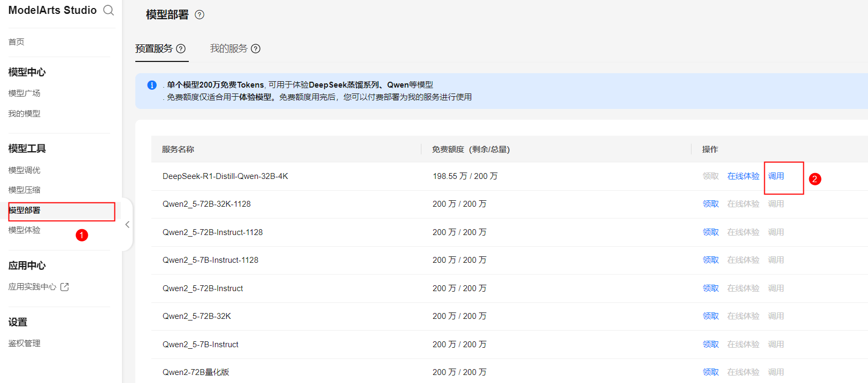Click 操作 column header
This screenshot has width=868, height=383.
[x=710, y=149]
